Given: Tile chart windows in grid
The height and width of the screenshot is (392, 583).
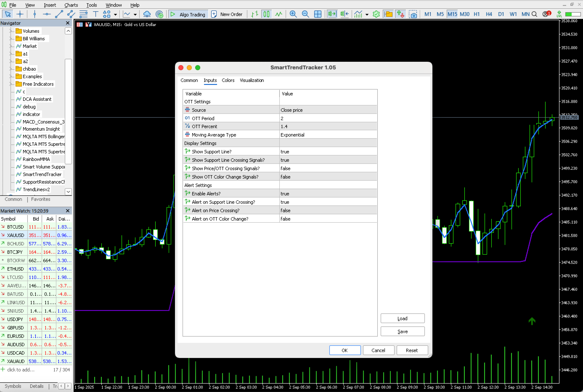Looking at the screenshot, I should 318,14.
